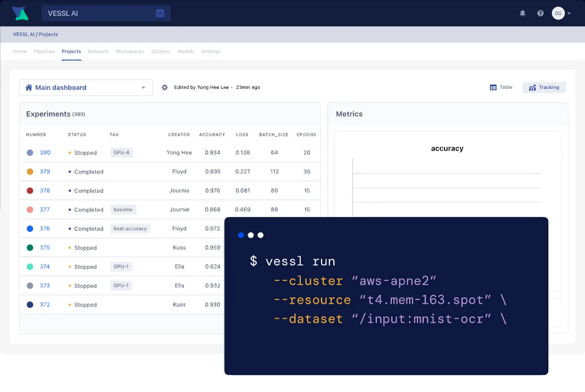This screenshot has width=585, height=392.
Task: Click the accuracy chart title
Action: point(447,149)
